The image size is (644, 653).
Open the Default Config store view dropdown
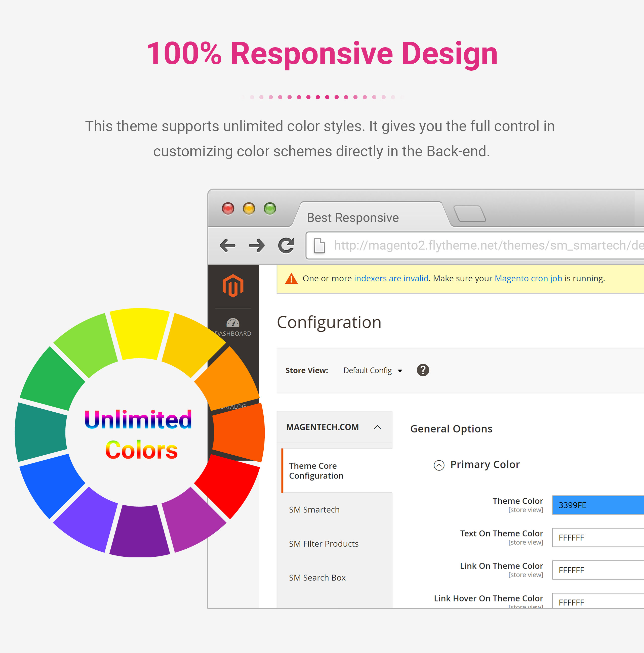coord(373,370)
